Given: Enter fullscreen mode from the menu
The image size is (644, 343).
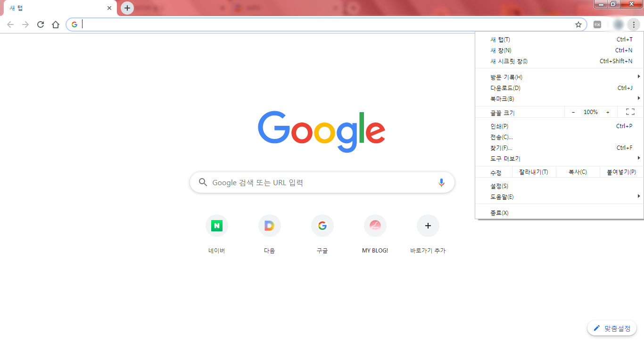Looking at the screenshot, I should point(630,112).
